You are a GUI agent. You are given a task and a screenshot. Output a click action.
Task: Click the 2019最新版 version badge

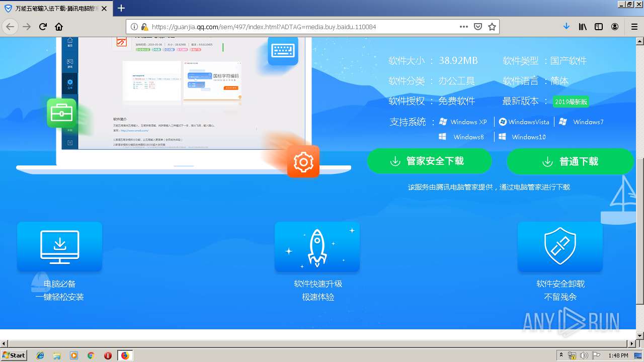(x=571, y=102)
